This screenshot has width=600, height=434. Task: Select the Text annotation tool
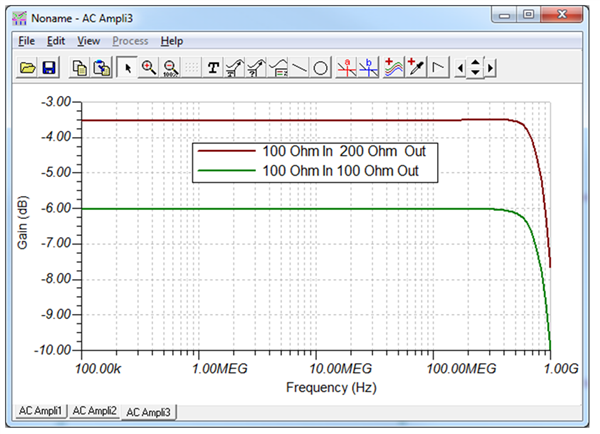point(213,68)
